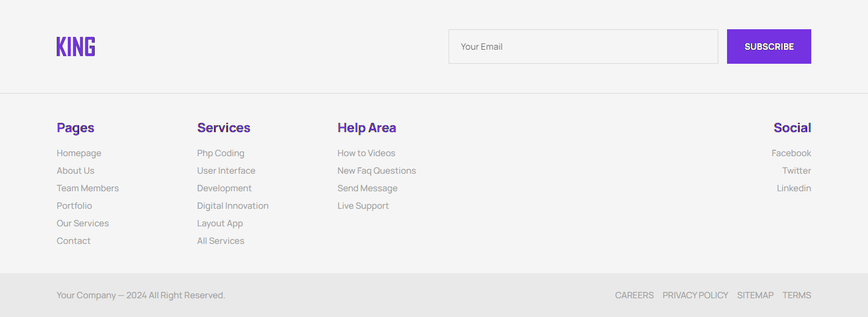Select User Interface link
This screenshot has height=317, width=868.
pos(226,171)
